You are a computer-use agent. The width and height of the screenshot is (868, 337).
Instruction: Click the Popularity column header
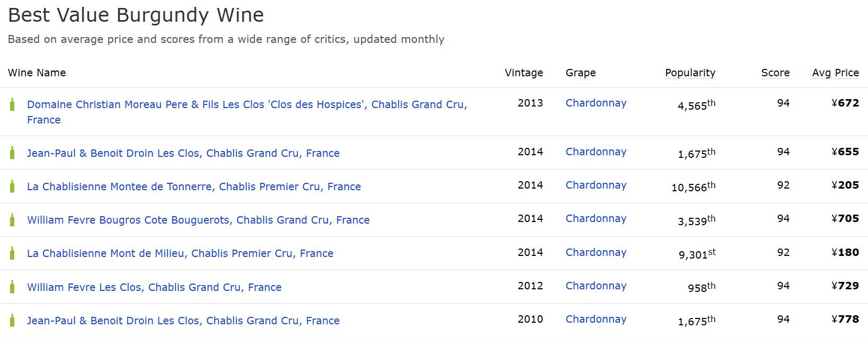coord(690,73)
